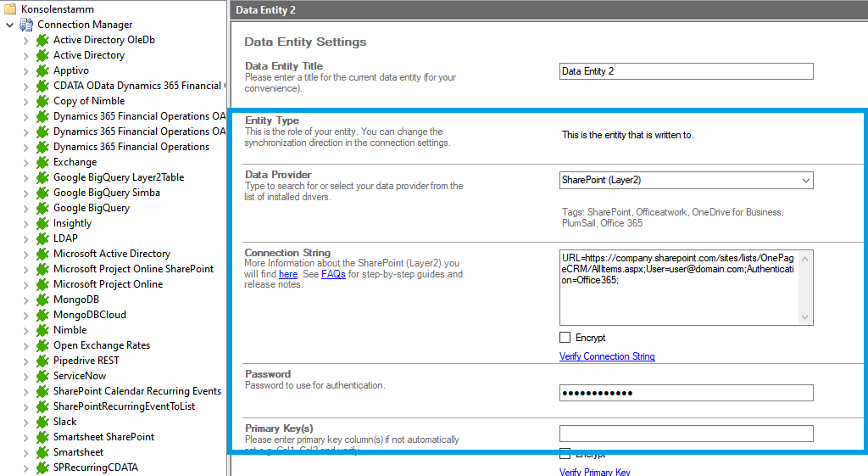Expand the LDAP connection node
Viewport: 868px width, 476px height.
[26, 238]
